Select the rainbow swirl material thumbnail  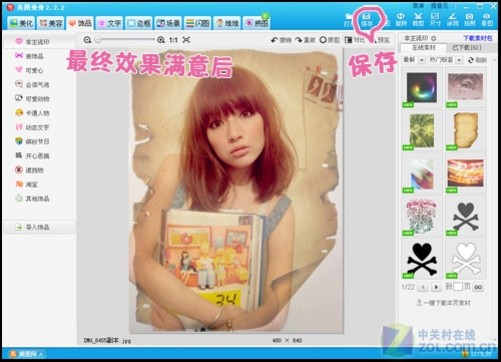click(422, 88)
